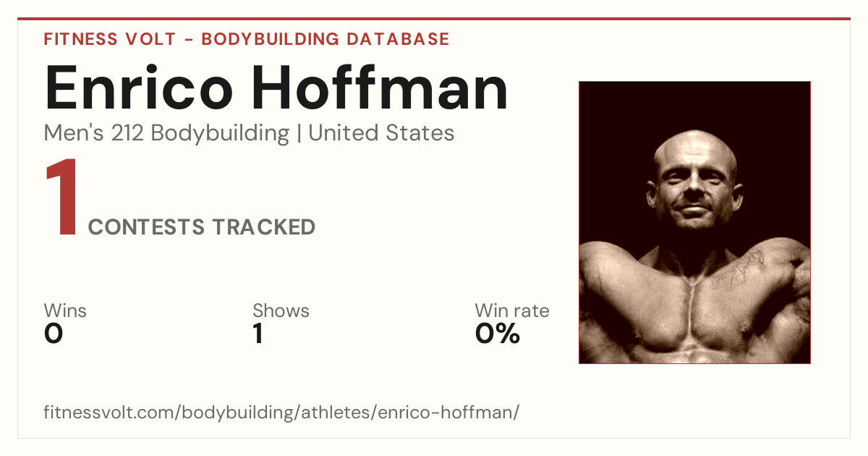Click the Wins stat label
Image resolution: width=868 pixels, height=456 pixels.
[65, 311]
